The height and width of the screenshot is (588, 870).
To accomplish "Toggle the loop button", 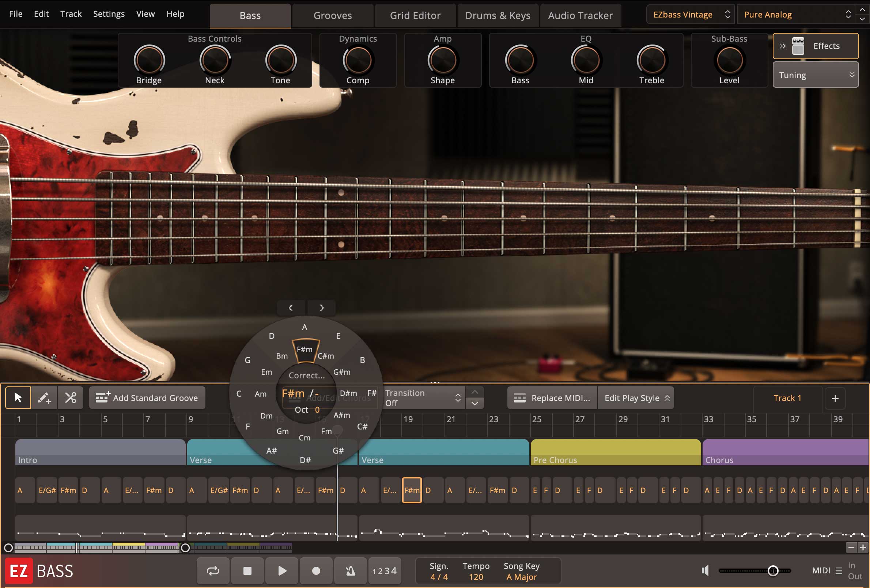I will click(x=213, y=571).
